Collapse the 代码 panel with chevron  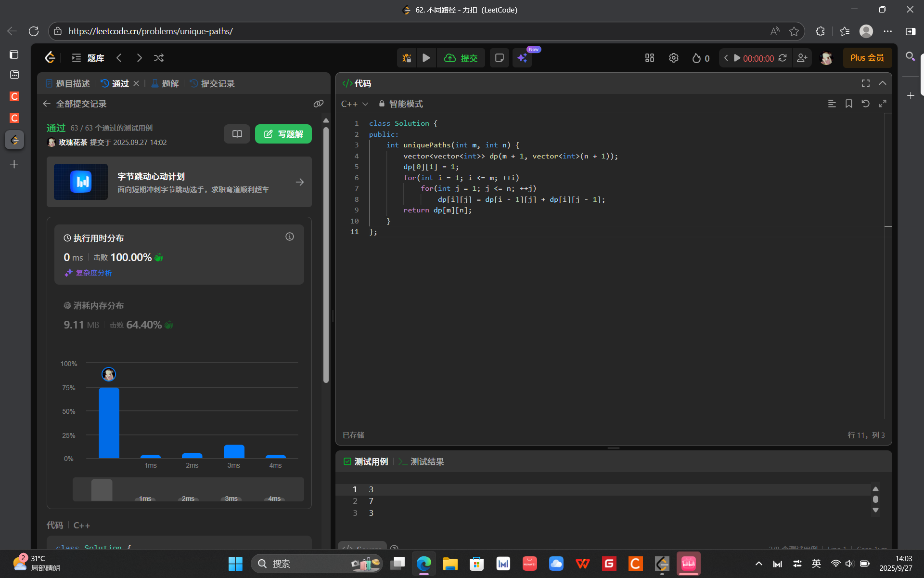(883, 83)
